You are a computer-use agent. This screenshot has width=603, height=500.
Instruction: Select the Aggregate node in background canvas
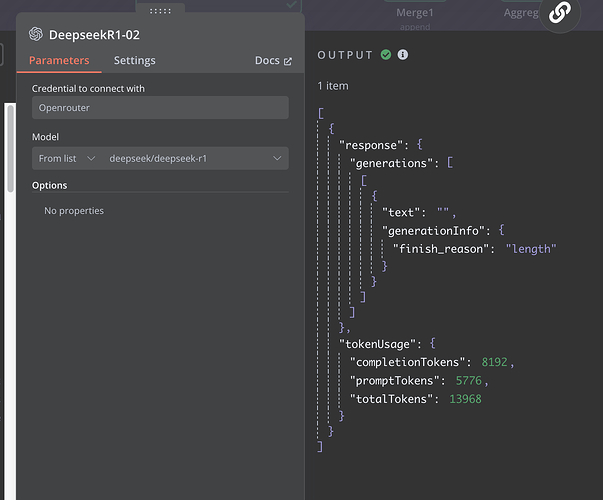(521, 13)
